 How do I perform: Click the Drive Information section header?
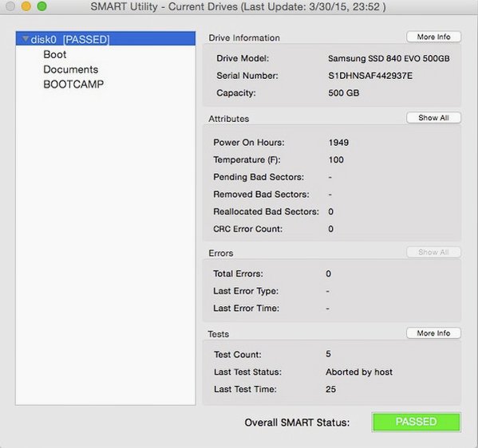point(244,37)
